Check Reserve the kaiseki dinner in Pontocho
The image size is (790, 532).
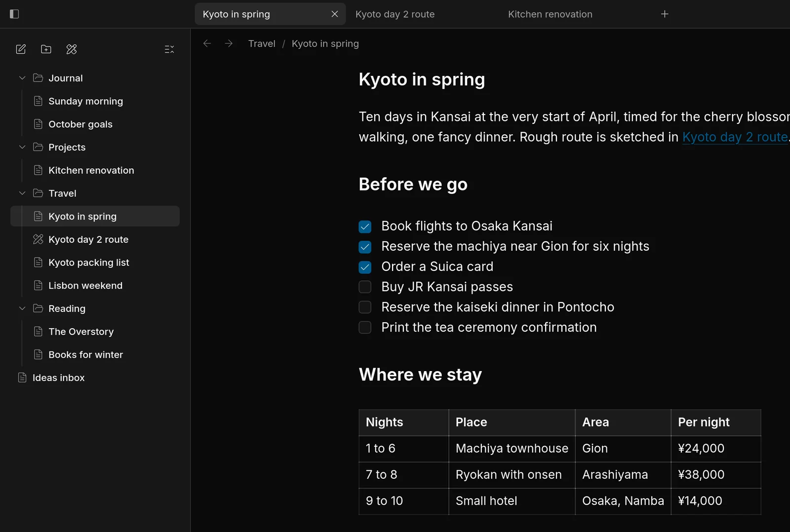pos(365,307)
